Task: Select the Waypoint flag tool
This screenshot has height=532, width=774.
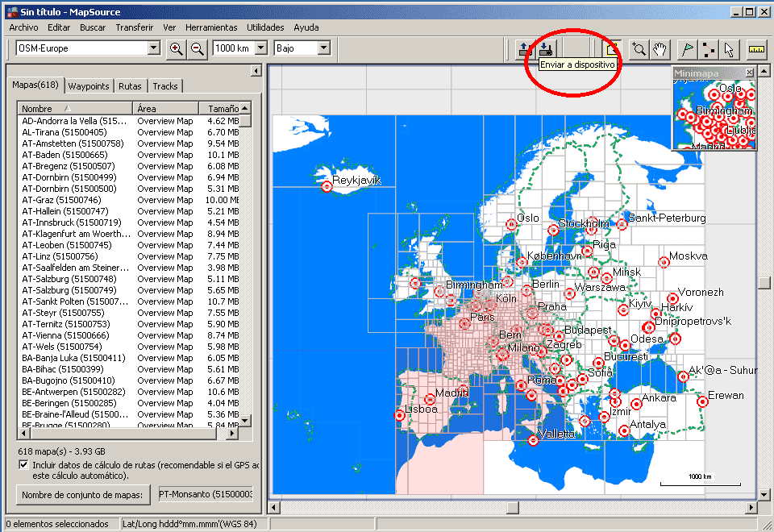Action: tap(687, 49)
